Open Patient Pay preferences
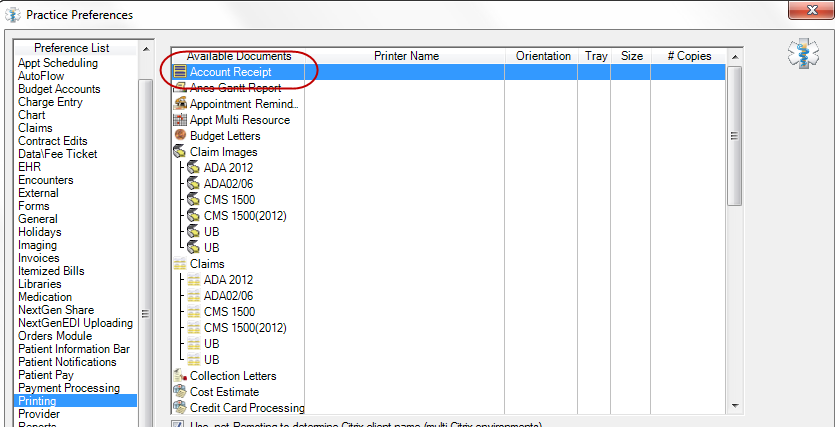This screenshot has width=835, height=427. pyautogui.click(x=46, y=375)
